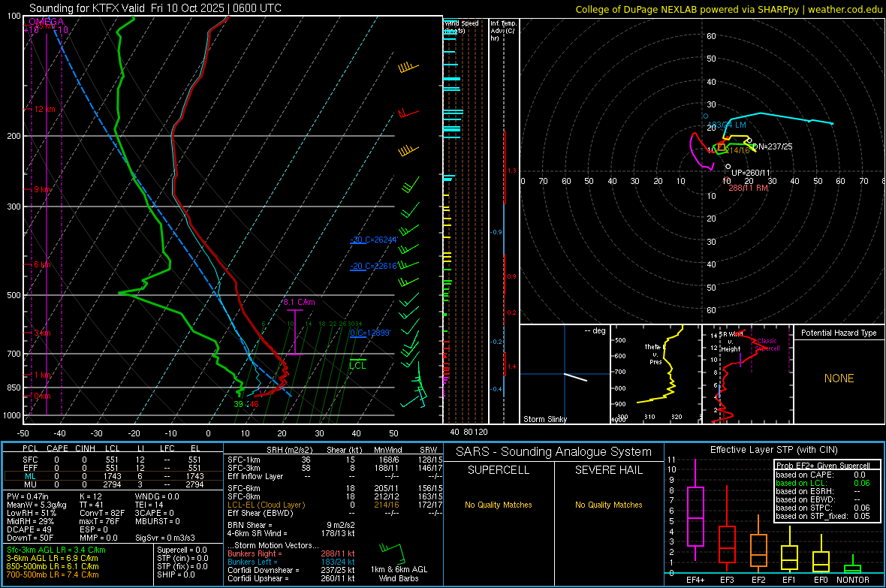The width and height of the screenshot is (886, 588).
Task: Click the Bunkers Right = 288/11 kt line
Action: click(291, 553)
